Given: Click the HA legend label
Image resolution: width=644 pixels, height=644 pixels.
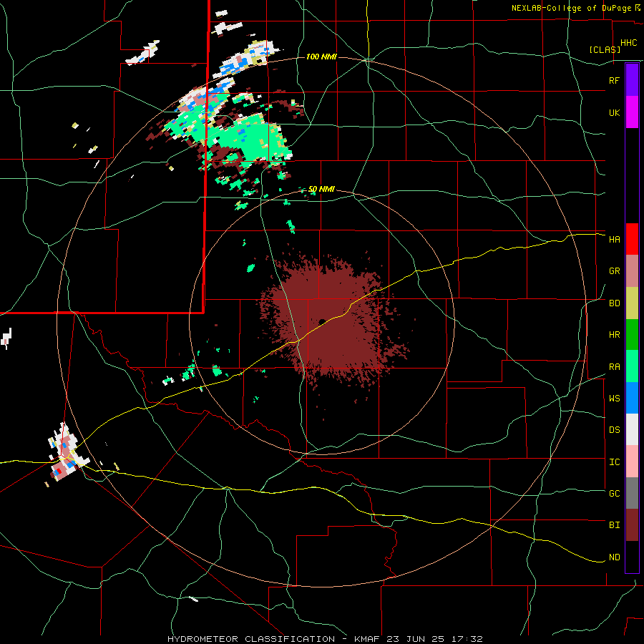Looking at the screenshot, I should pos(614,240).
